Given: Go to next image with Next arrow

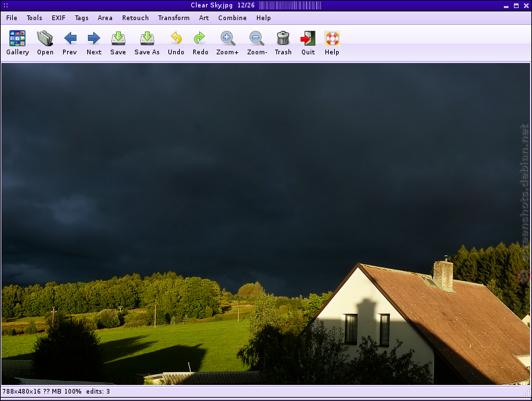Looking at the screenshot, I should click(x=94, y=38).
